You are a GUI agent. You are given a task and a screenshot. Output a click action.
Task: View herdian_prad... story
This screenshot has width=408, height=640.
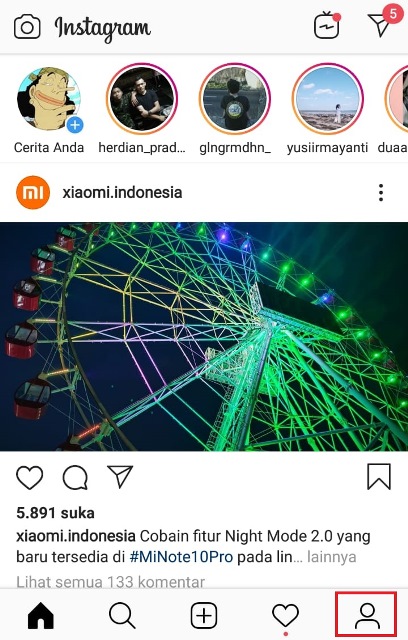coord(142,99)
